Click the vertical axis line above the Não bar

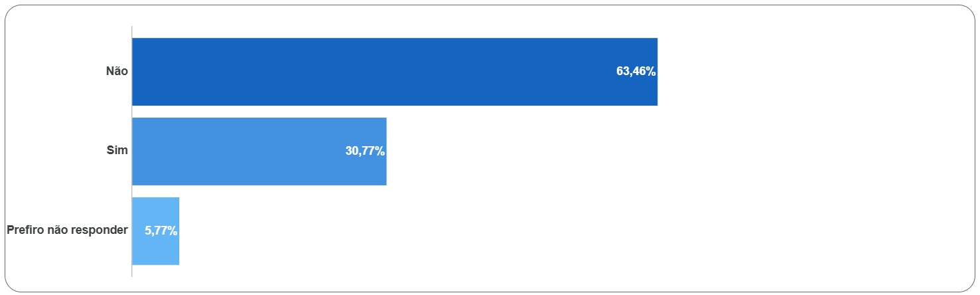click(132, 31)
